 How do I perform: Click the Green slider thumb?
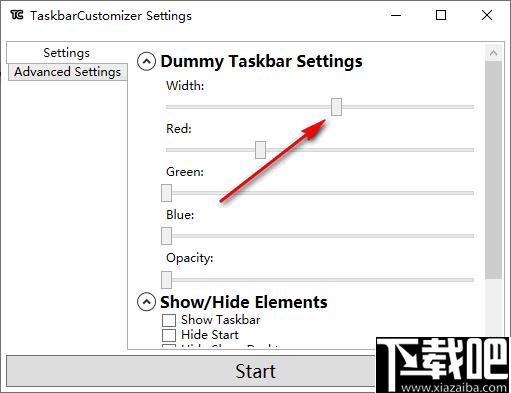pos(166,193)
